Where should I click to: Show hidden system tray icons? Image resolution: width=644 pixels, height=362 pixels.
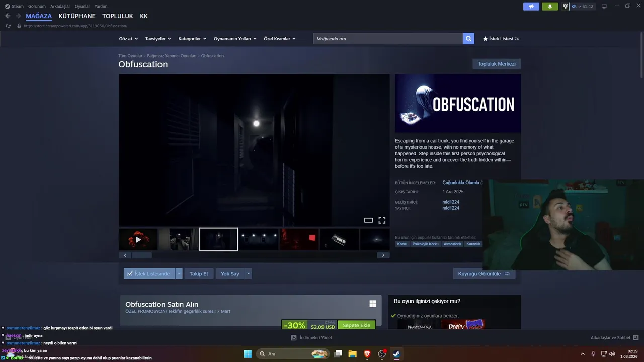(583, 354)
